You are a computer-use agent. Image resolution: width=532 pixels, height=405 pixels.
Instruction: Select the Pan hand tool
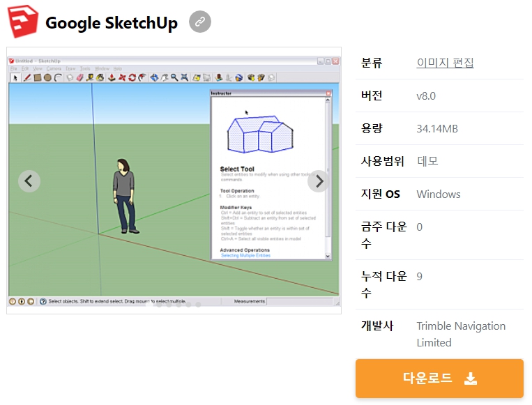pyautogui.click(x=165, y=77)
